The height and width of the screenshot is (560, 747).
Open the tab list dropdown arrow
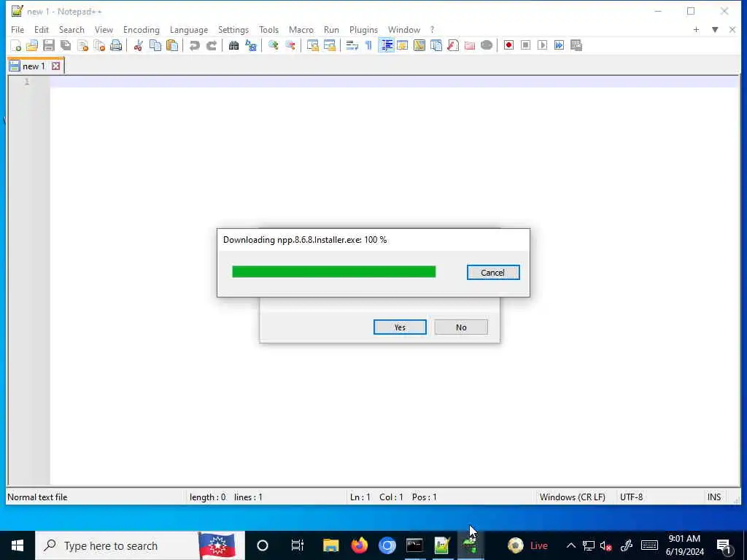pos(715,29)
